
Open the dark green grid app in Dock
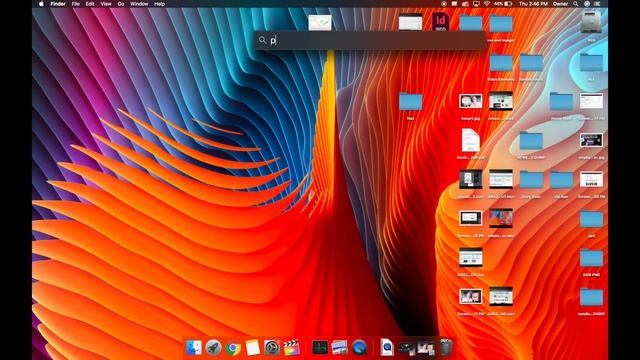click(320, 348)
